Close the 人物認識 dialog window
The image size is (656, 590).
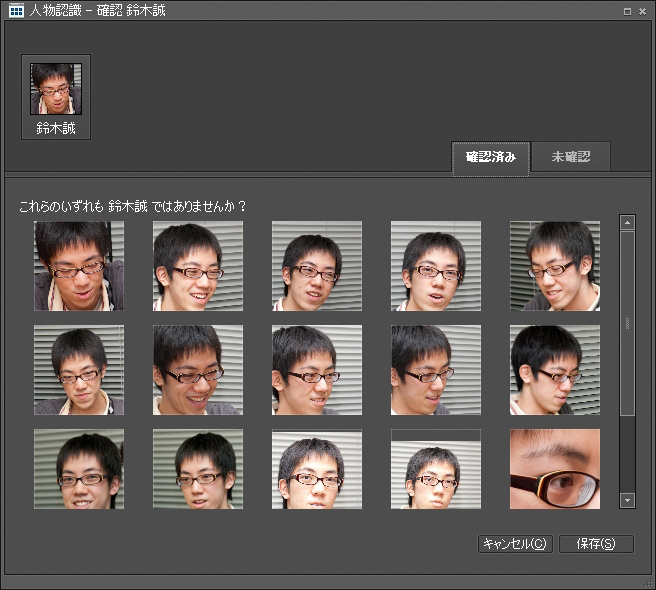click(x=643, y=12)
